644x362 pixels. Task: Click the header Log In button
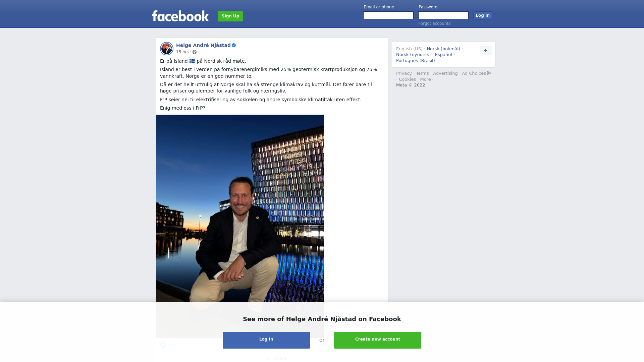[x=483, y=15]
